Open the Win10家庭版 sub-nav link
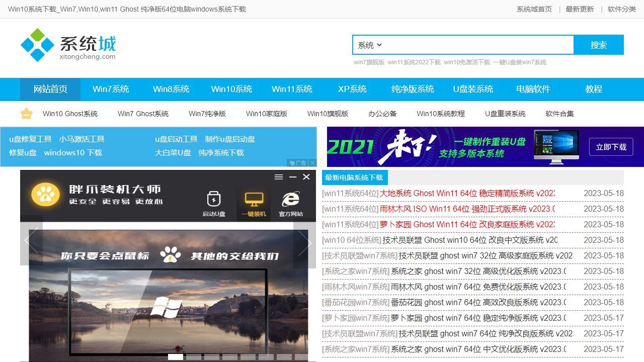This screenshot has width=644, height=362. (267, 114)
